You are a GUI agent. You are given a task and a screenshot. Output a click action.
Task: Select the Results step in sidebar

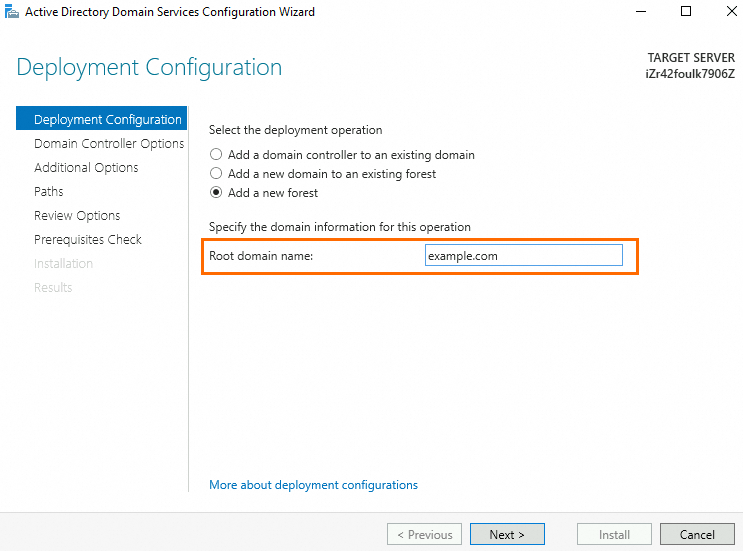(x=53, y=288)
